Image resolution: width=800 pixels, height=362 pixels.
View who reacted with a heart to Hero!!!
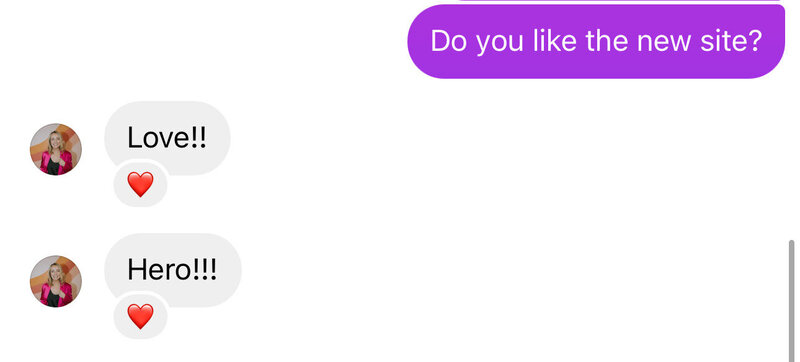(x=140, y=316)
